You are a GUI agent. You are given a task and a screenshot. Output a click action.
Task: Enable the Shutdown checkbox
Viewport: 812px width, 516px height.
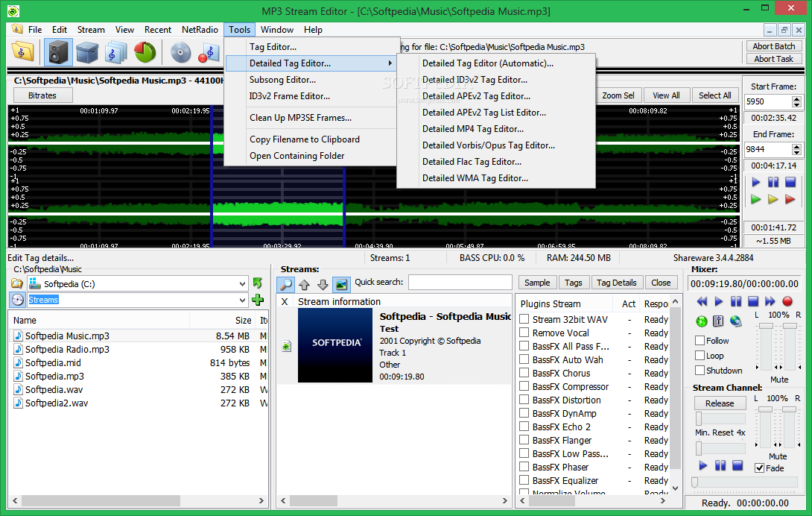pos(700,371)
